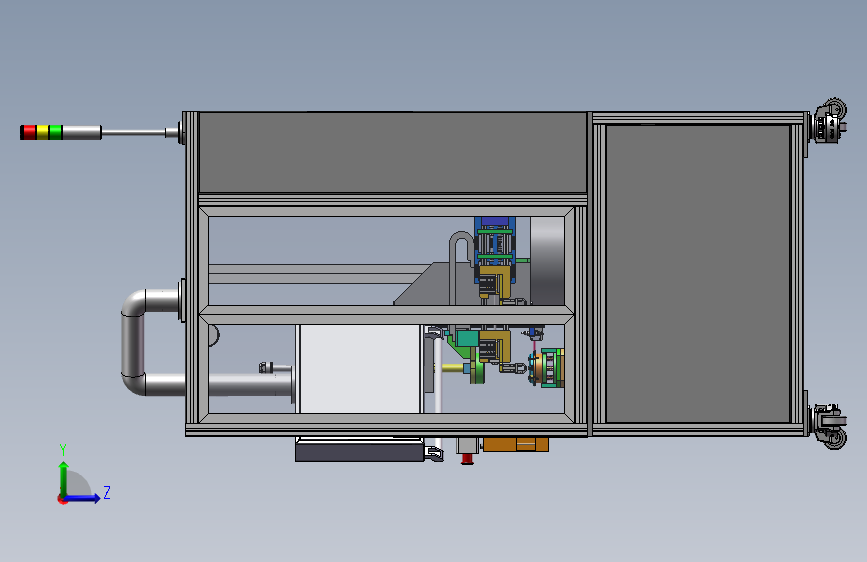Screen dimensions: 867x562
Task: Select the horizontal pipe entering the white box
Action: click(x=250, y=385)
